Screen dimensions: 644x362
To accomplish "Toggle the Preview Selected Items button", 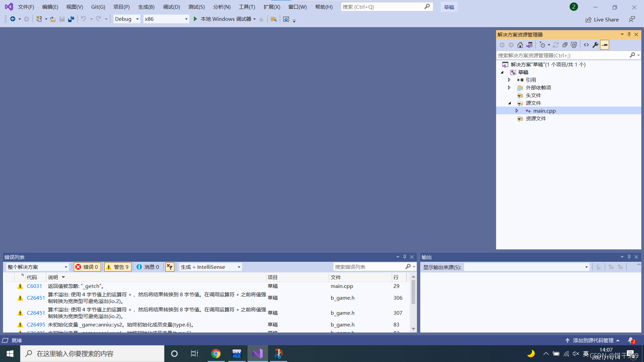I will [x=604, y=45].
